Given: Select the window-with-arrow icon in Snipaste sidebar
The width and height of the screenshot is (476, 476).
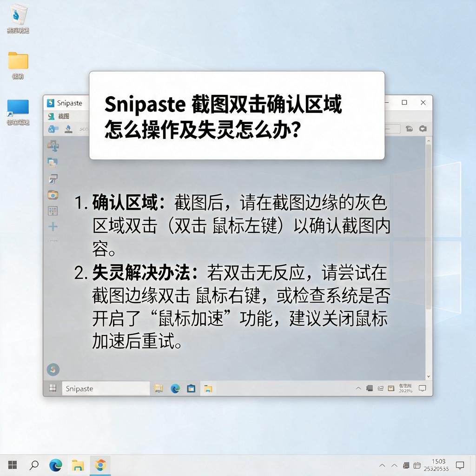Looking at the screenshot, I should [53, 179].
